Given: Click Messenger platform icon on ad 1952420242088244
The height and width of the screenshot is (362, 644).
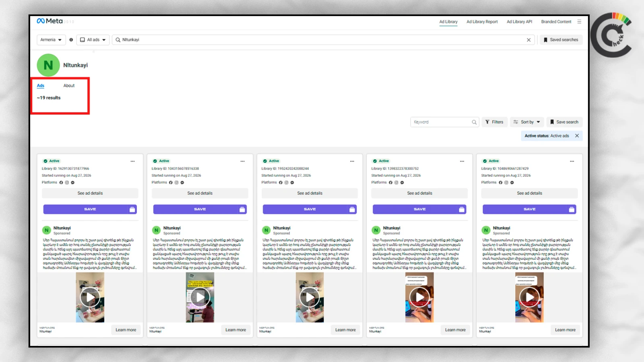Looking at the screenshot, I should click(x=292, y=183).
